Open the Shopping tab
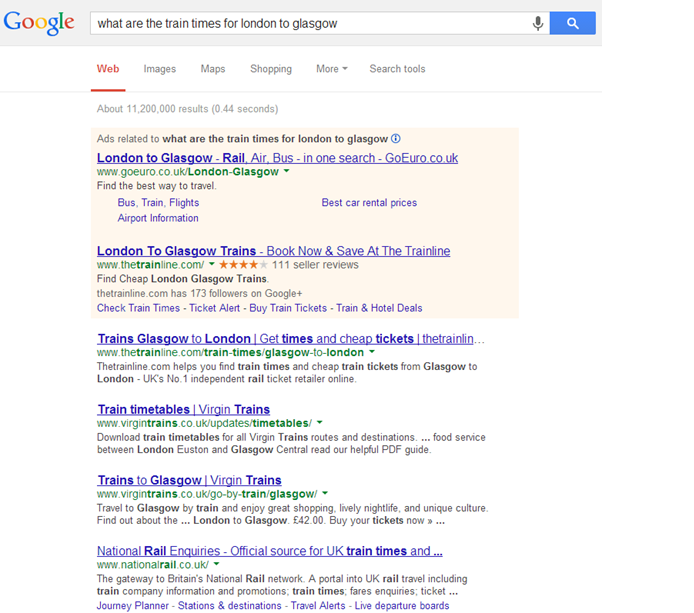 click(x=271, y=69)
